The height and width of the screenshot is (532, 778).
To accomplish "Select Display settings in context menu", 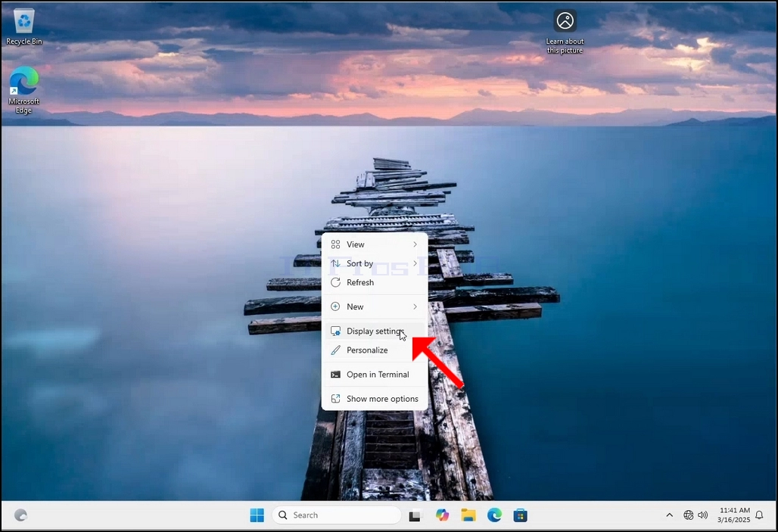I will pyautogui.click(x=375, y=331).
